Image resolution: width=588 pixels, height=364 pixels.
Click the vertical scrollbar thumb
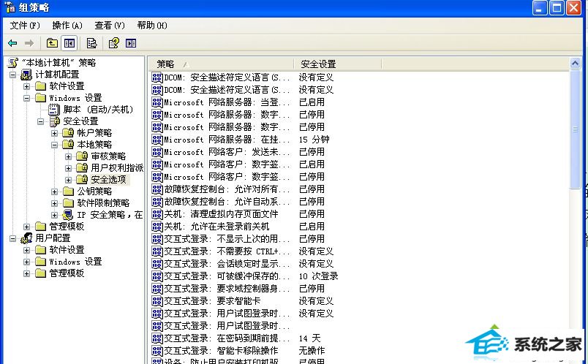pos(575,129)
